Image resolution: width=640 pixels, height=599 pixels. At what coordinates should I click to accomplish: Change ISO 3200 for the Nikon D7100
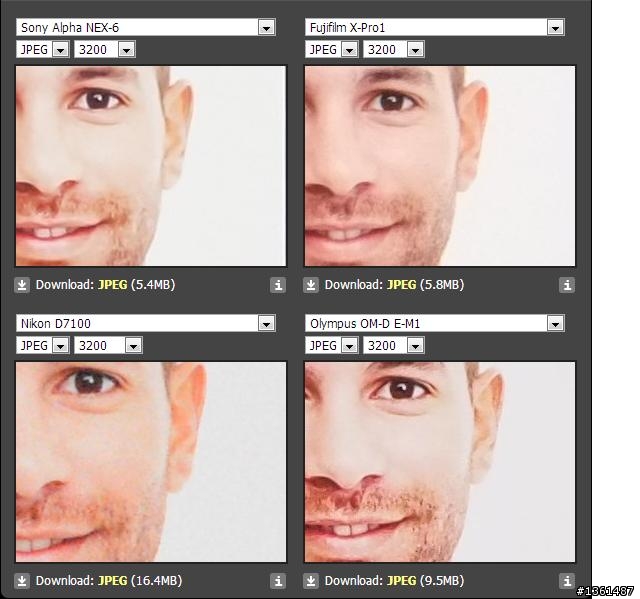108,346
